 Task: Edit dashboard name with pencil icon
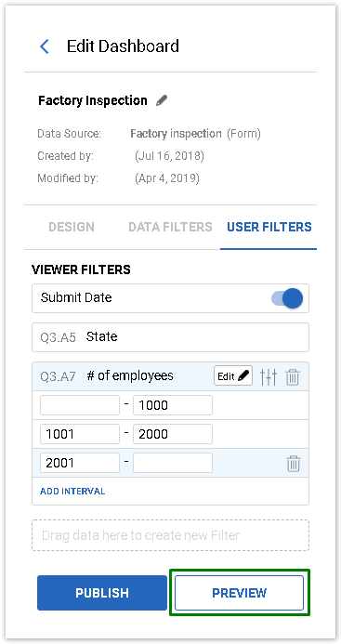pos(162,100)
